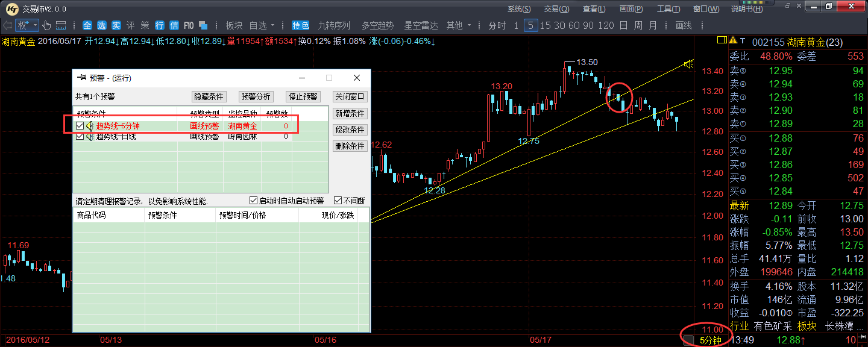
Task: Click speaker icon of 趋势线-5分钟 row
Action: pyautogui.click(x=90, y=126)
